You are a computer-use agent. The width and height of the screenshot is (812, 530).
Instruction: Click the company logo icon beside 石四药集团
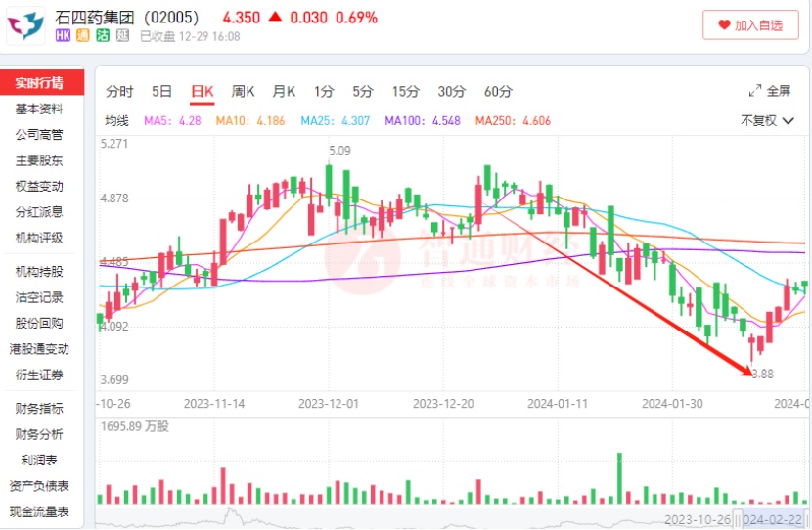coord(25,25)
